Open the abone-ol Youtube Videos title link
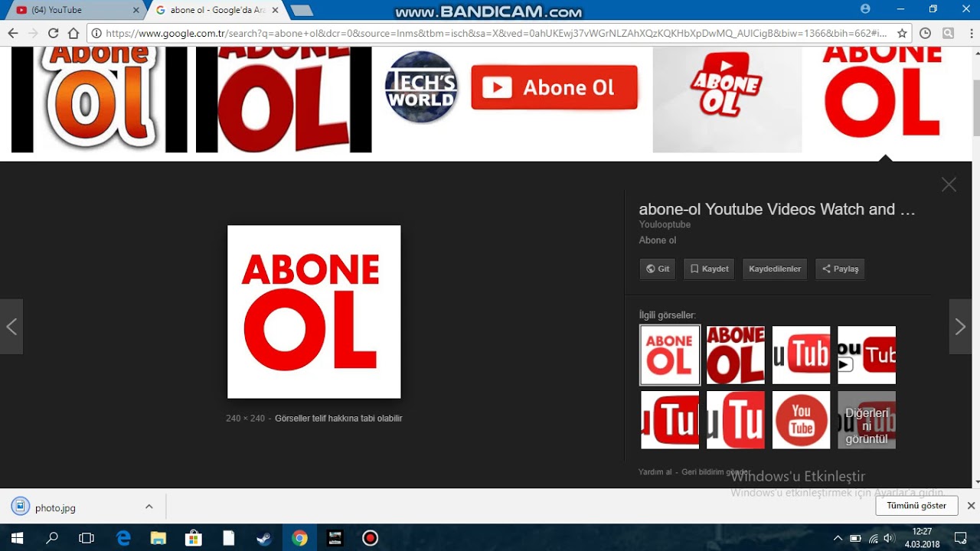980x551 pixels. point(777,209)
